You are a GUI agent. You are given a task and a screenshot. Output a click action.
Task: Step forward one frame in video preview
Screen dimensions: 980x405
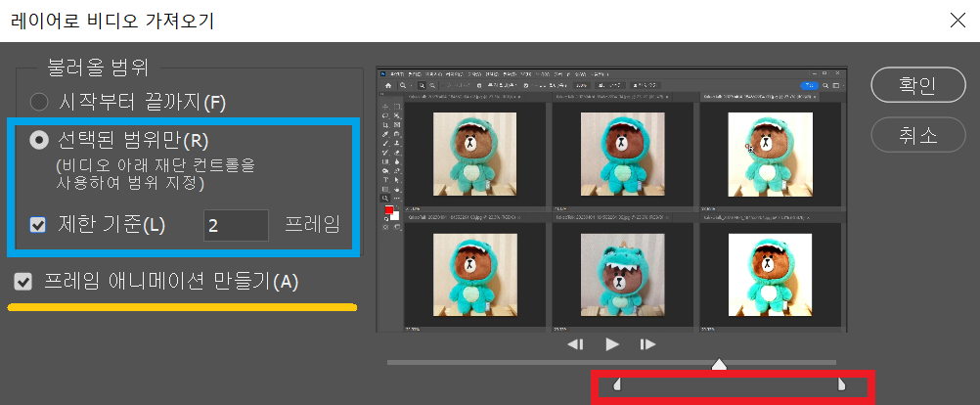[647, 344]
